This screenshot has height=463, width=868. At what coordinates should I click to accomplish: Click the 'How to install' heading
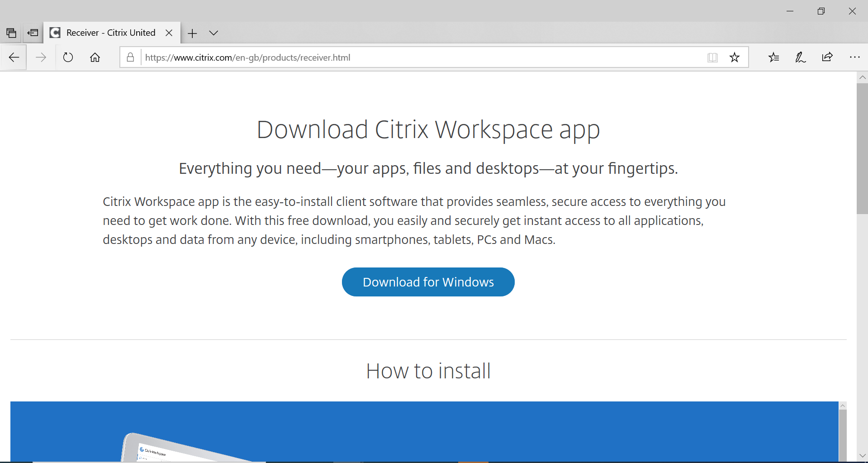428,371
